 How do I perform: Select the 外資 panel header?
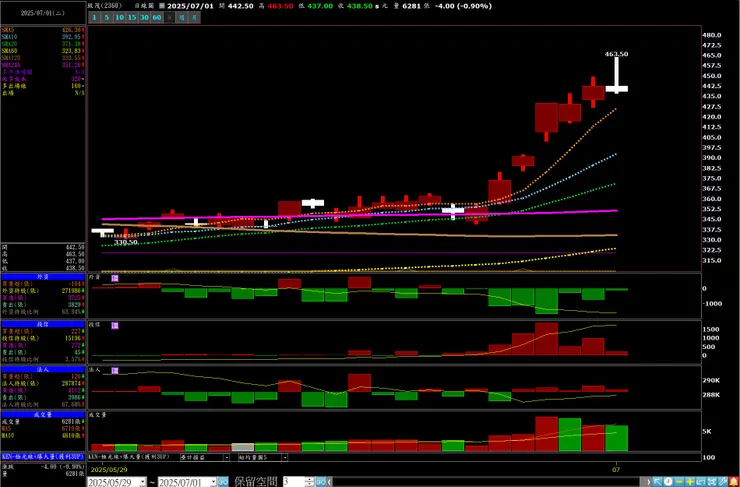(x=43, y=278)
